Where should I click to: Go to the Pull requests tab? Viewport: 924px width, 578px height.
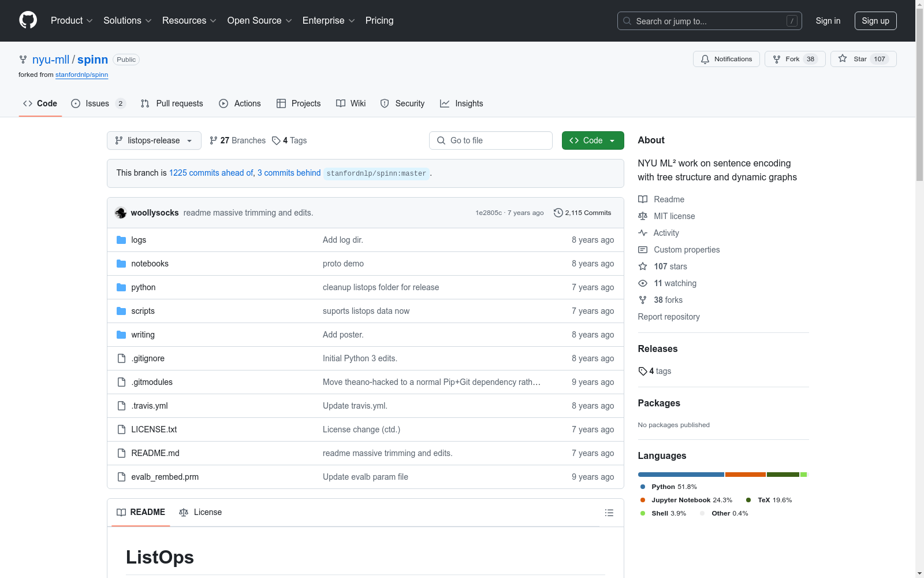tap(172, 103)
